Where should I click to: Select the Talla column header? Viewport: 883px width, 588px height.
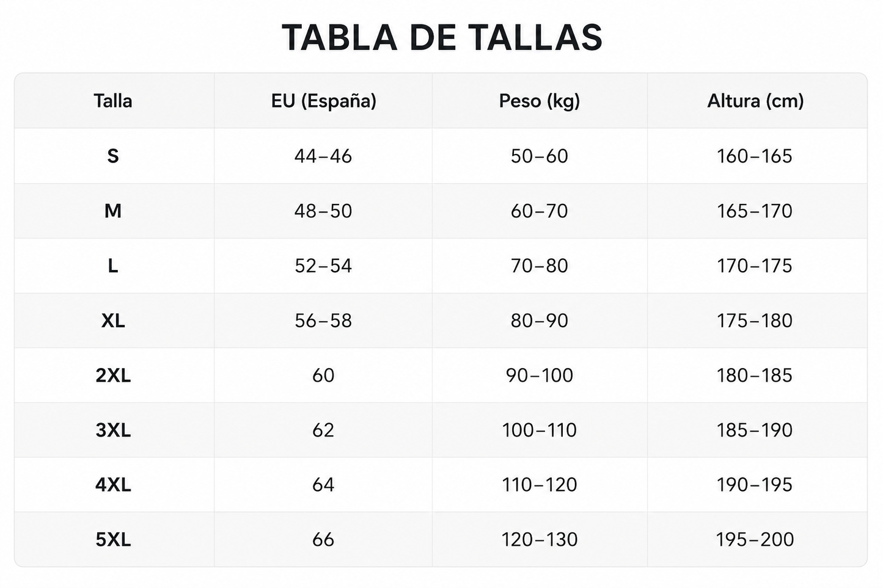(x=113, y=101)
